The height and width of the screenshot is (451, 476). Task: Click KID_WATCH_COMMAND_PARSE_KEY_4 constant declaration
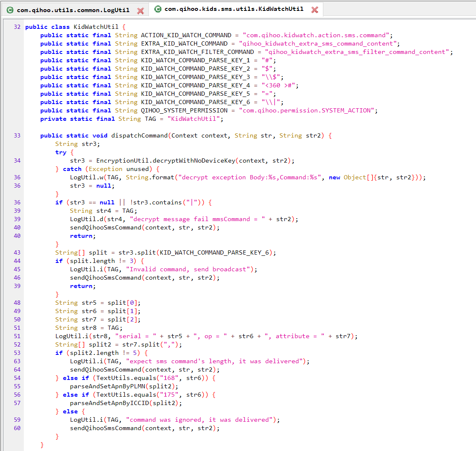click(x=195, y=86)
